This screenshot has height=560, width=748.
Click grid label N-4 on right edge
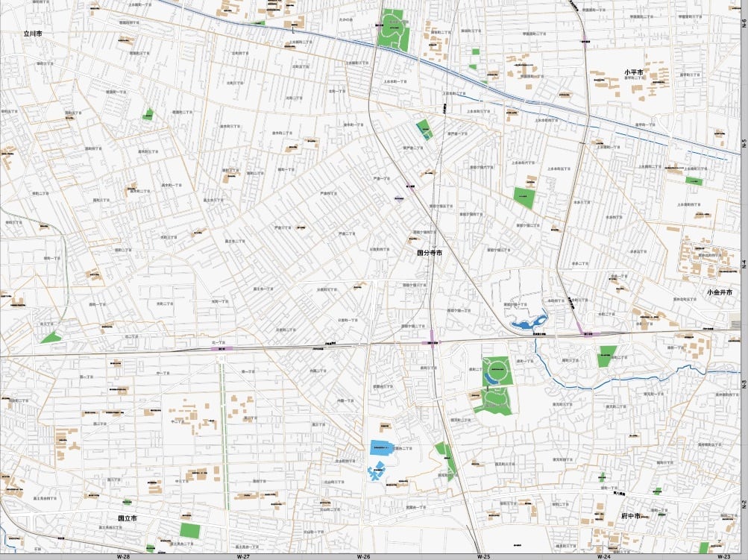coord(744,263)
